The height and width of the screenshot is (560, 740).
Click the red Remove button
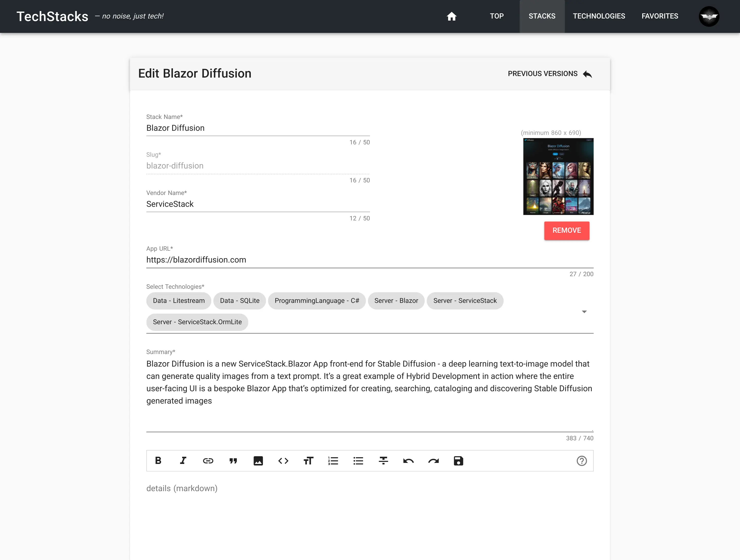pos(566,230)
